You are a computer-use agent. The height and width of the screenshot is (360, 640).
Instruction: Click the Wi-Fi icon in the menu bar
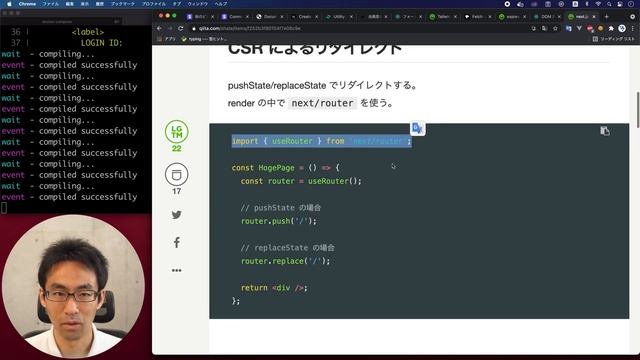598,4
